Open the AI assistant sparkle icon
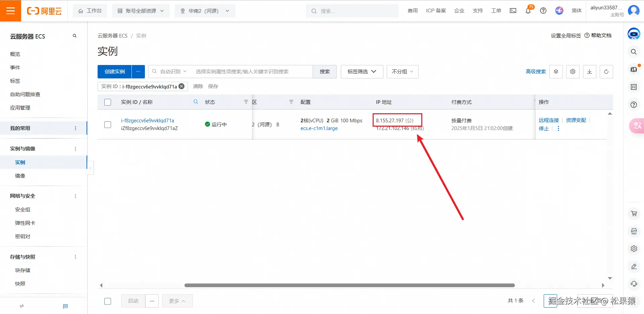This screenshot has width=644, height=314. (559, 11)
